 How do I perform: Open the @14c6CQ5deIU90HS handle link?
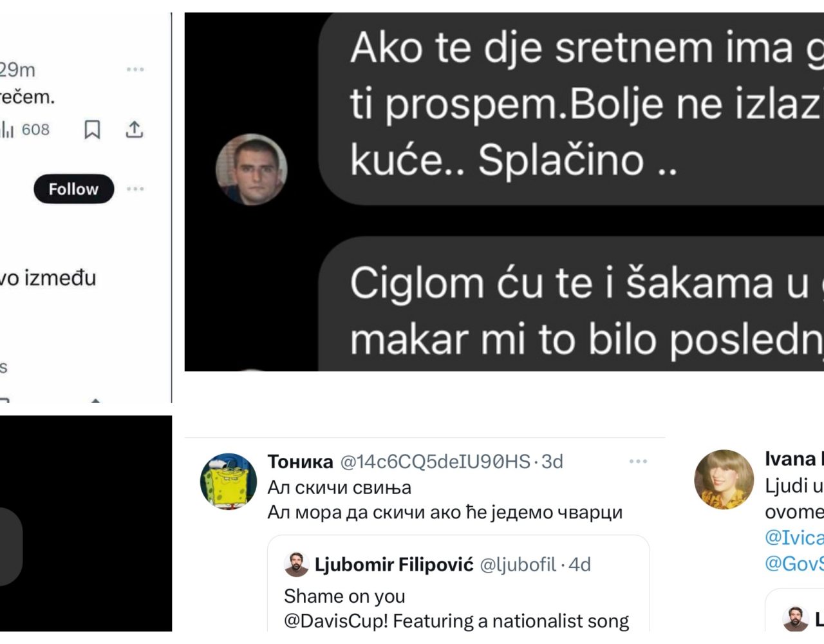pos(435,462)
